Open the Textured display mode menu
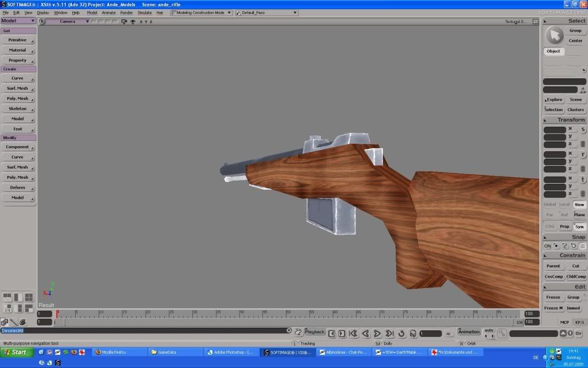This screenshot has width=588, height=368. point(516,22)
